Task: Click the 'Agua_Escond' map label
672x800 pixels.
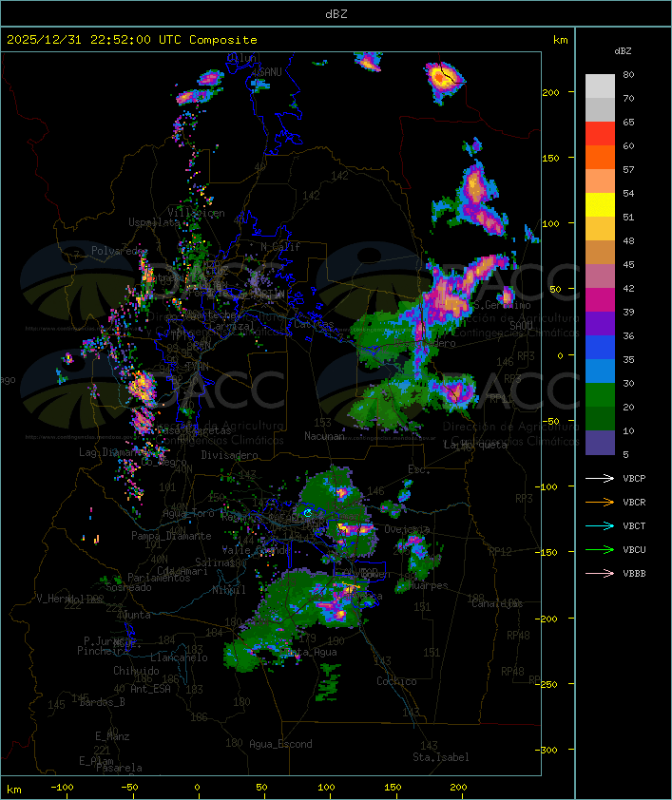Action: (280, 744)
